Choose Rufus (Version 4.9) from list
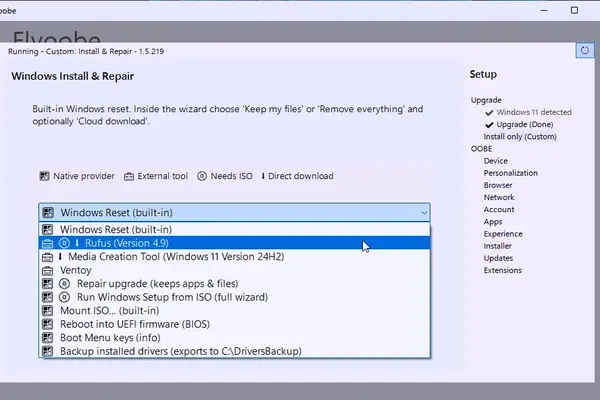600x400 pixels. (235, 243)
